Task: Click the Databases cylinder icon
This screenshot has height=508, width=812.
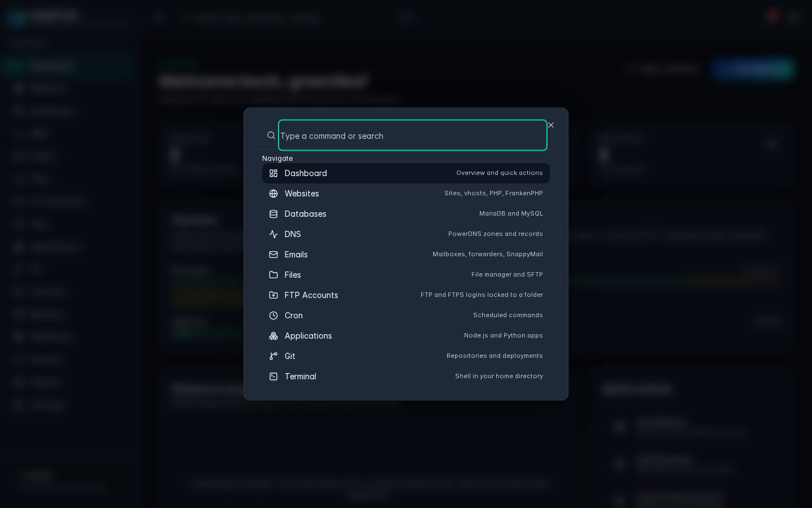Action: pos(273,214)
